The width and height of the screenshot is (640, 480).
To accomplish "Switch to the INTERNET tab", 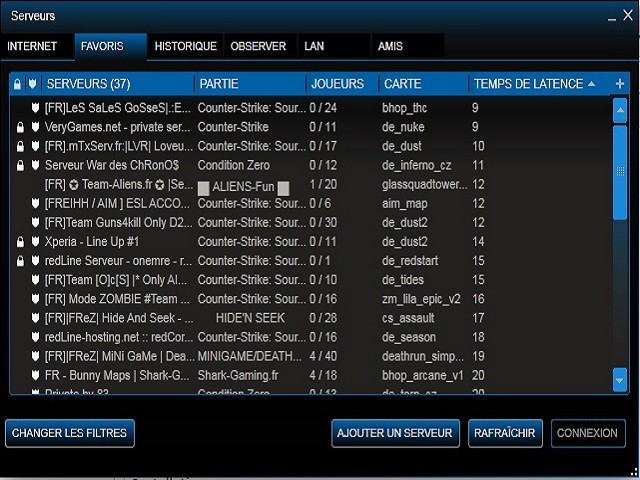I will pyautogui.click(x=32, y=46).
